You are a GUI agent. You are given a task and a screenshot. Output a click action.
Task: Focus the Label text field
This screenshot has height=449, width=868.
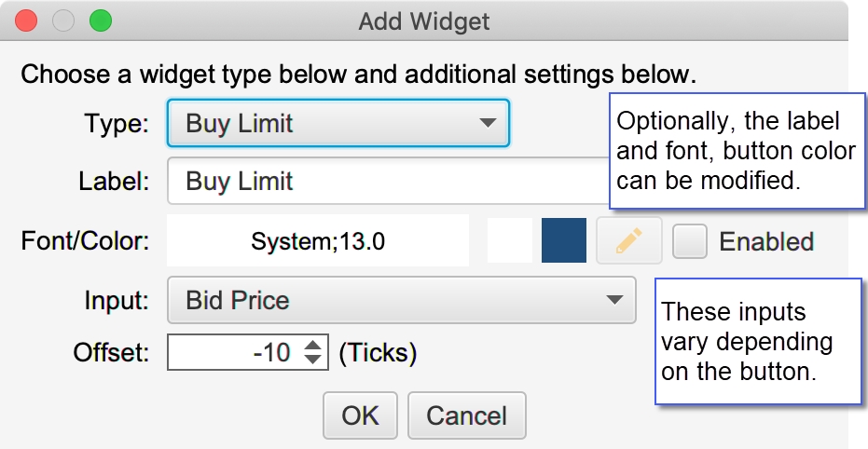point(389,181)
